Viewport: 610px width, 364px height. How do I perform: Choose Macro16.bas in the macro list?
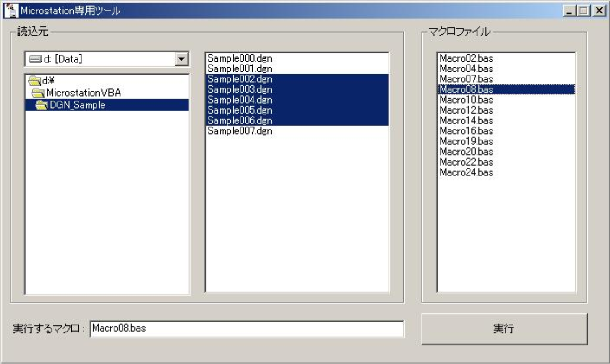[506, 131]
